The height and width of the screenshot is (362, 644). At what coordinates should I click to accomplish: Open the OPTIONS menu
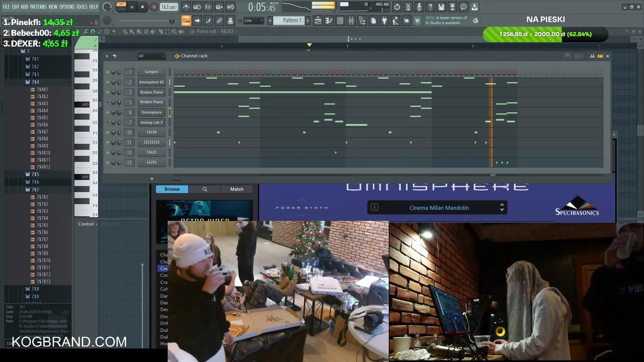[67, 7]
